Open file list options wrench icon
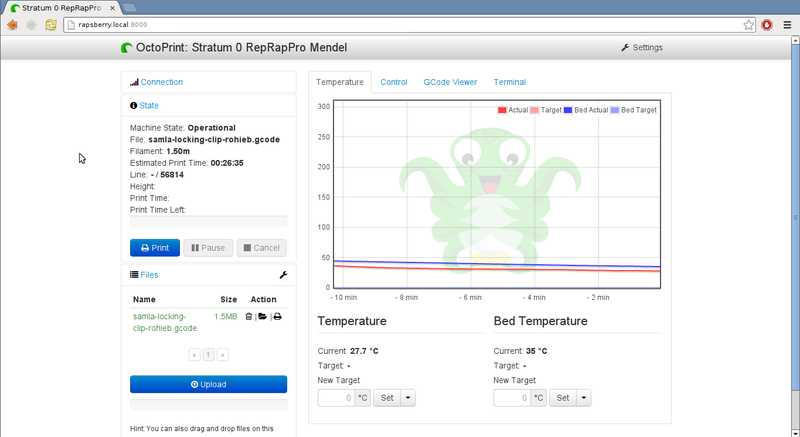800x437 pixels. (x=282, y=275)
